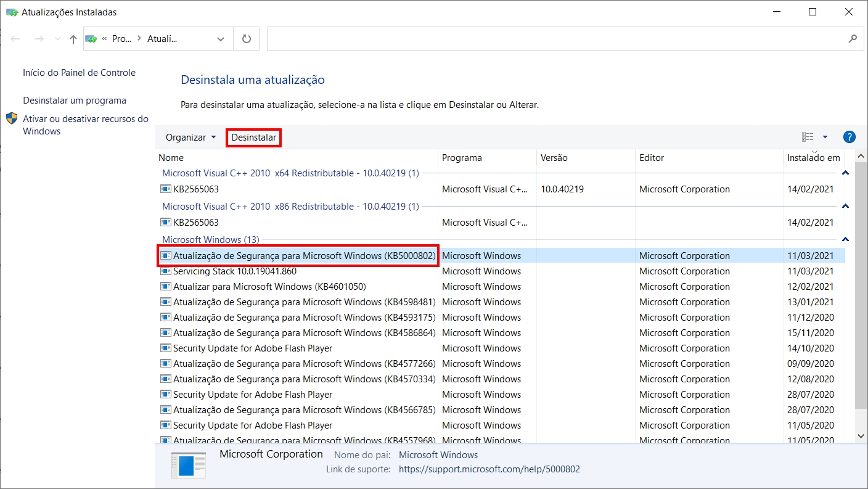
Task: Click the update icon beside KB4593175
Action: coord(166,317)
